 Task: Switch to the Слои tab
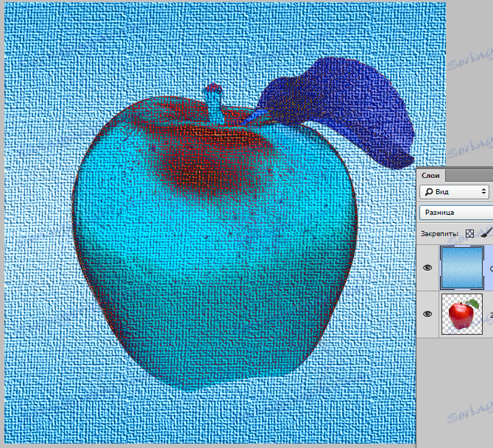430,175
